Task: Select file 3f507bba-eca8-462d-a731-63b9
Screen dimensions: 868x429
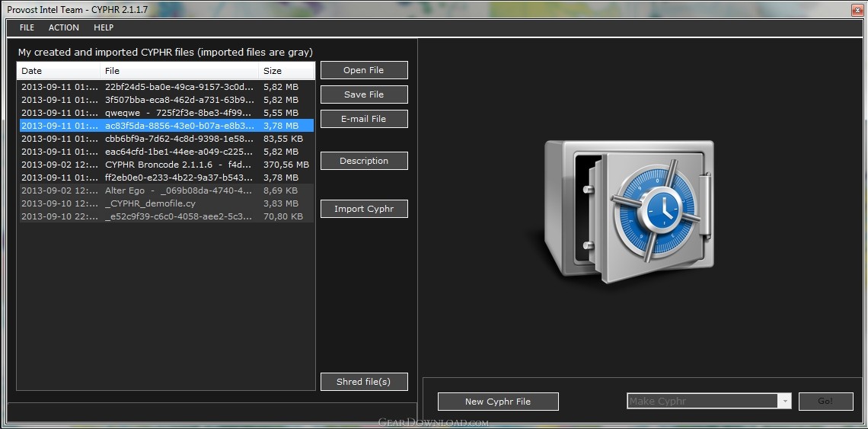Action: (x=167, y=100)
